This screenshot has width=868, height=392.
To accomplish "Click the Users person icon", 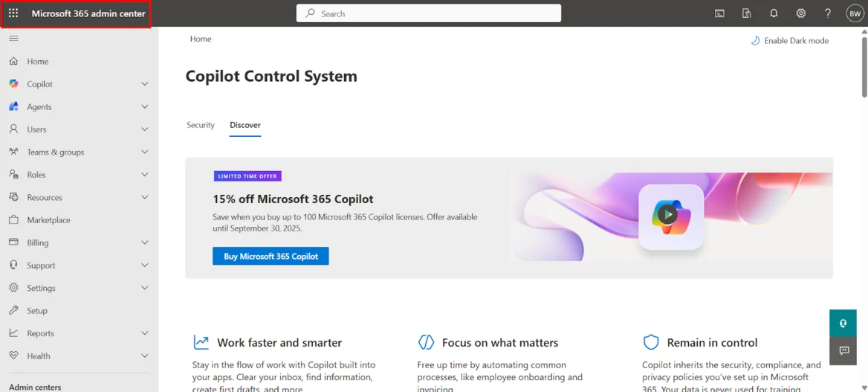I will tap(14, 129).
